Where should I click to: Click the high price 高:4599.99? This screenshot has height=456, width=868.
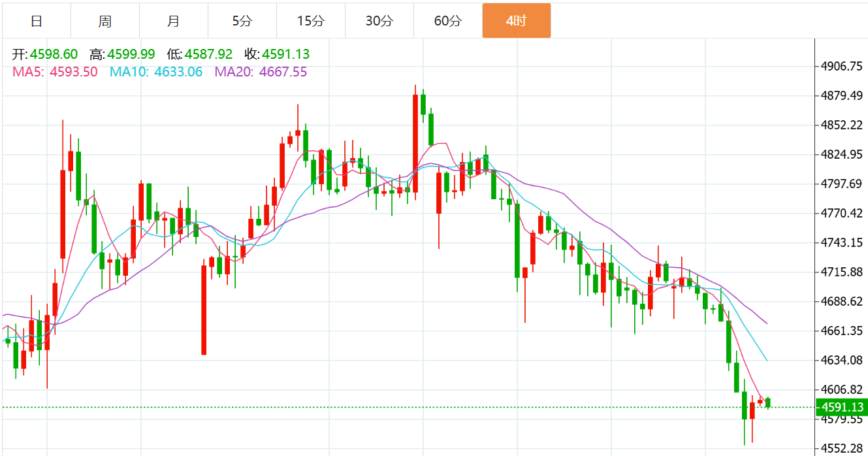(123, 54)
